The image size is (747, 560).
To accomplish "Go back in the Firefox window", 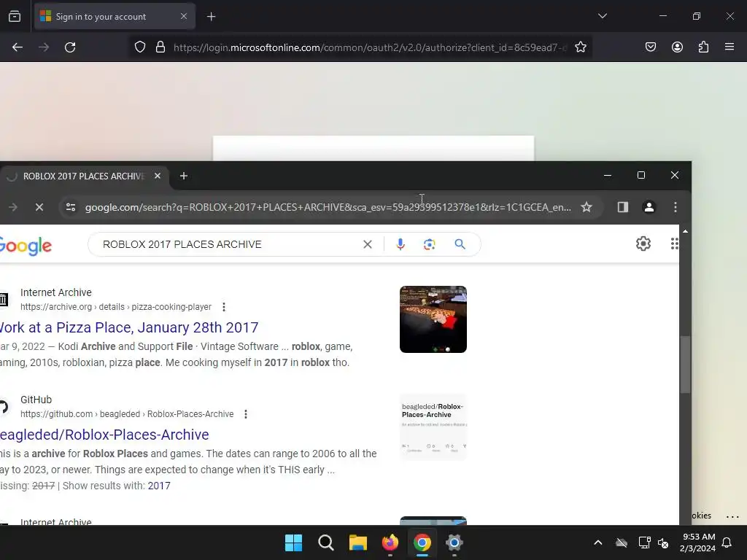I will point(18,47).
